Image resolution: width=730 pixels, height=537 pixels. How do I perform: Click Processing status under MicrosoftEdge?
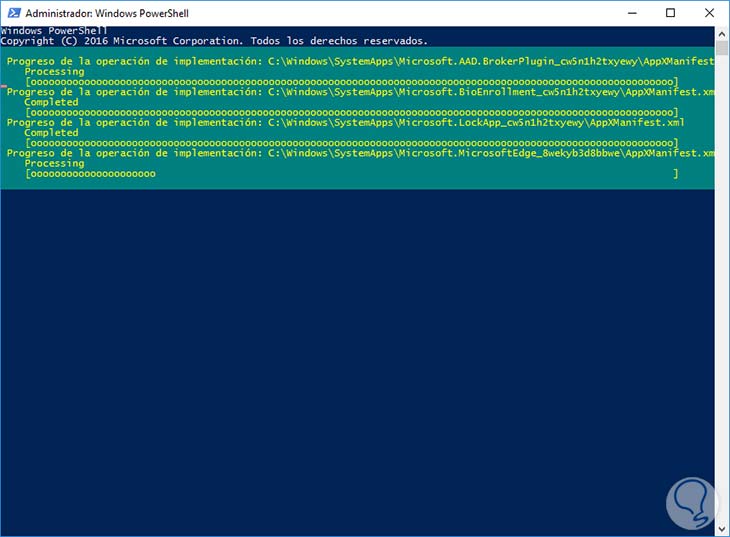pos(54,163)
